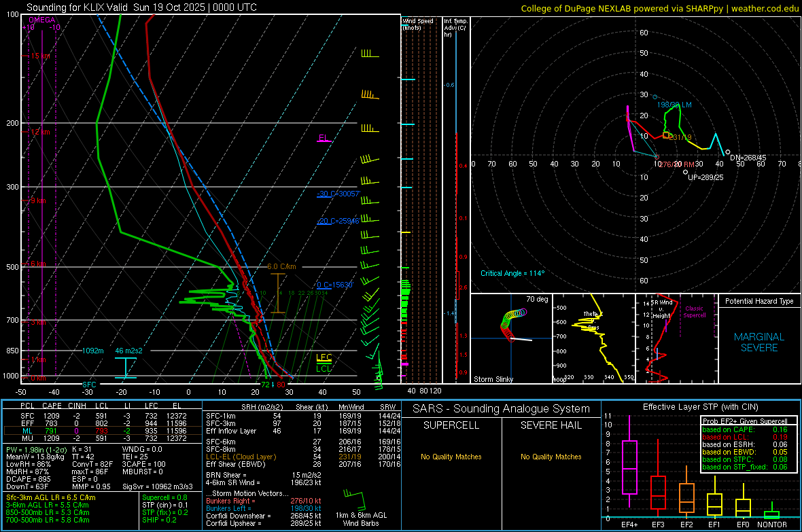Image resolution: width=802 pixels, height=532 pixels.
Task: Select the highlighted ML parcel row label
Action: pos(27,431)
